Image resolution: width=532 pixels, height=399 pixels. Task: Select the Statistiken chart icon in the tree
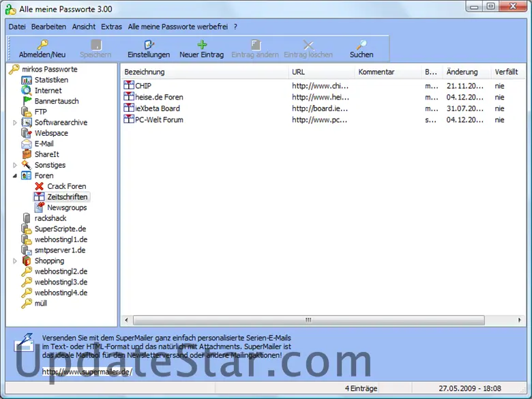[x=27, y=80]
